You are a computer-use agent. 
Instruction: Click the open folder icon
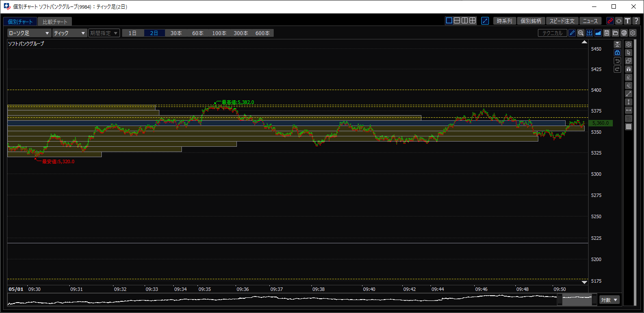615,33
